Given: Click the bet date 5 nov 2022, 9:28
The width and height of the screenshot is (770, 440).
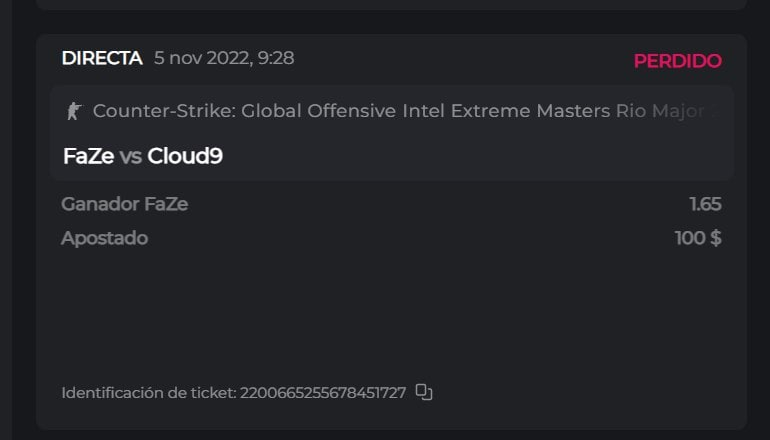Looking at the screenshot, I should coord(224,58).
